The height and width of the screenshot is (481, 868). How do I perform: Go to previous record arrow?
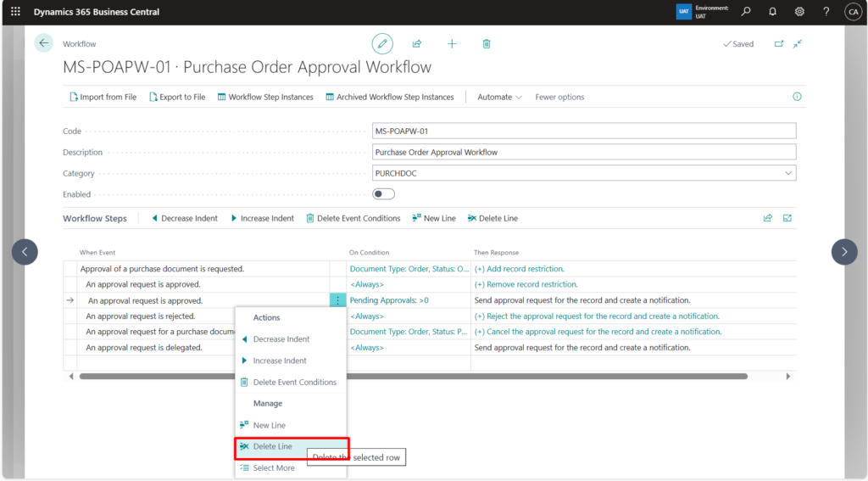coord(25,252)
